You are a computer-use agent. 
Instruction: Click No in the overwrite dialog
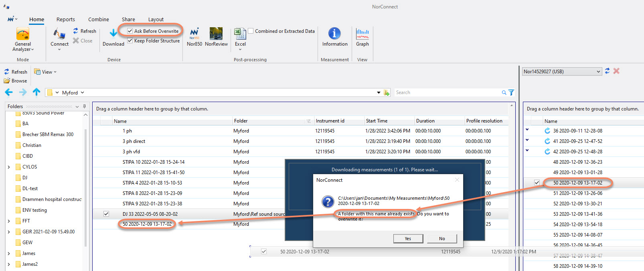pos(442,239)
